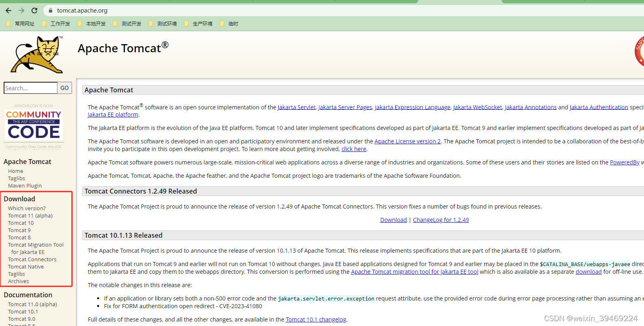Image resolution: width=644 pixels, height=326 pixels.
Task: Follow the Jakarta WebSocket link
Action: [x=477, y=107]
